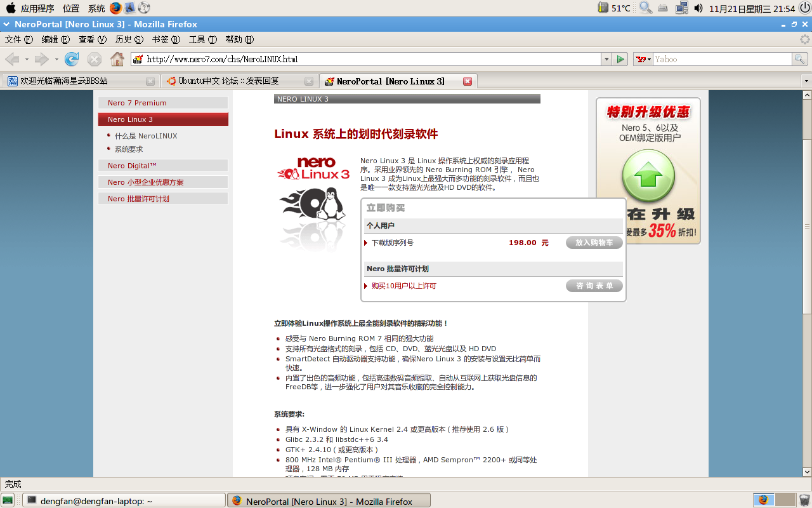Screen dimensions: 812x508
Task: Select the Nero Linux 3 sidebar item
Action: [163, 119]
